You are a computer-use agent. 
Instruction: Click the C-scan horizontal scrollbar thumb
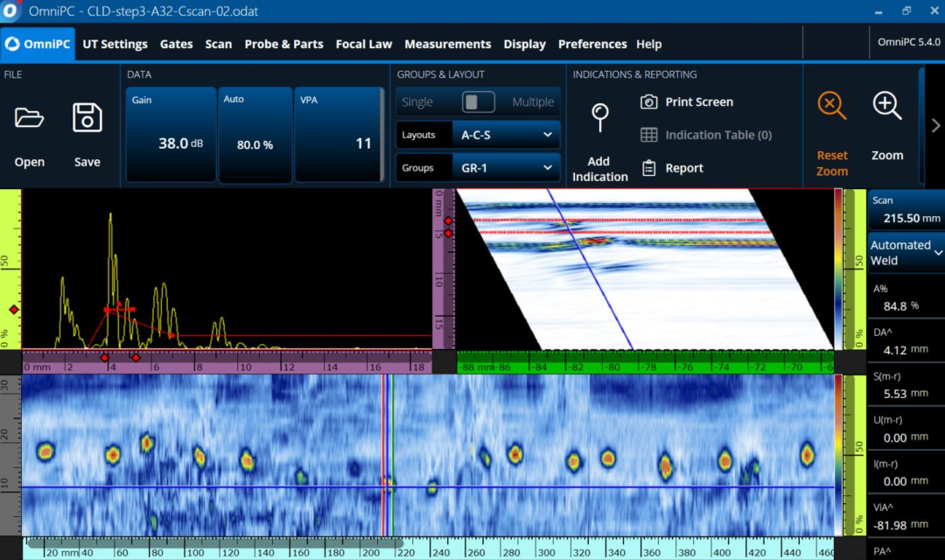tap(215, 543)
